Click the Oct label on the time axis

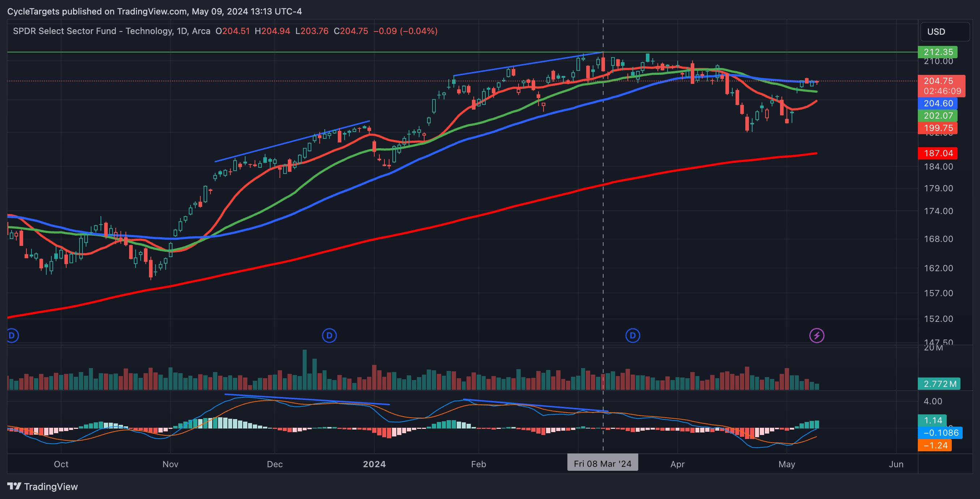(61, 464)
